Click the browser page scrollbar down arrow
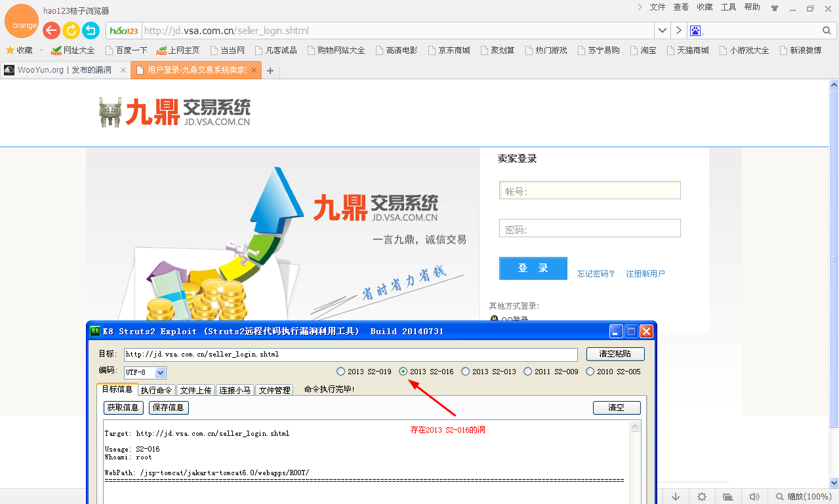 (834, 482)
